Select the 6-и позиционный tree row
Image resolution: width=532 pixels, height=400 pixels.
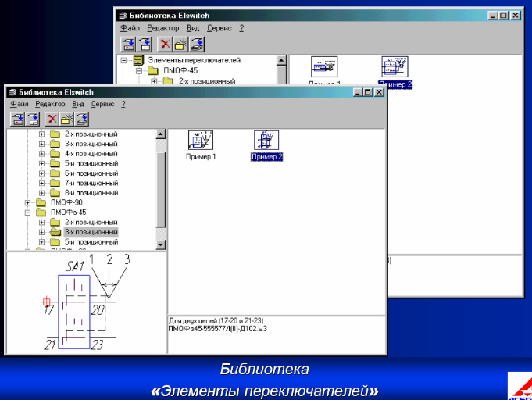tap(91, 173)
